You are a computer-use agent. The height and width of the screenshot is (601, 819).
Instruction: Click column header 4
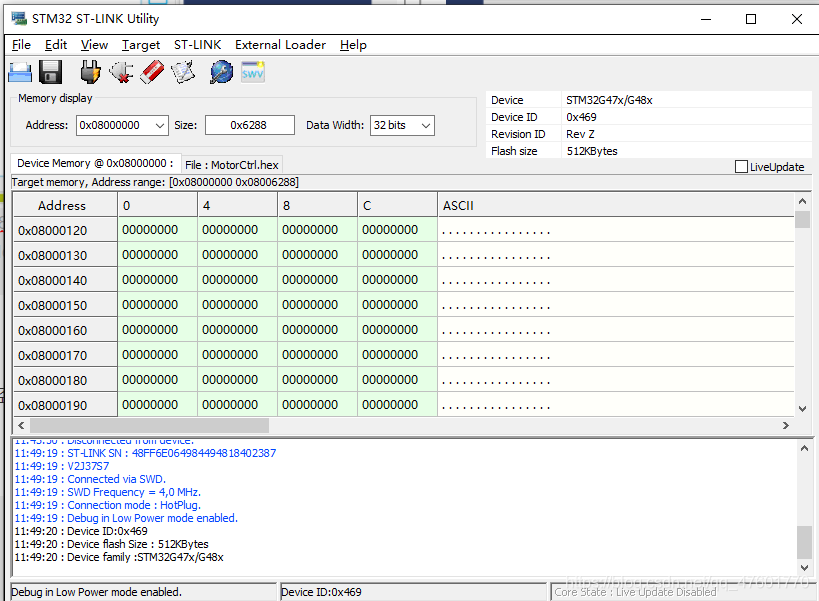238,205
